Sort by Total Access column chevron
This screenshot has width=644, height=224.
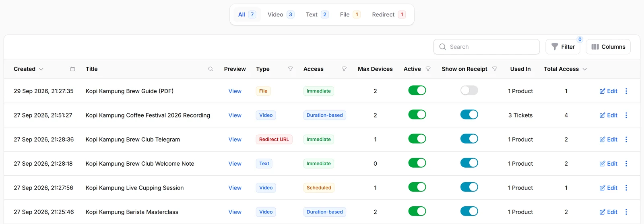[x=585, y=69]
